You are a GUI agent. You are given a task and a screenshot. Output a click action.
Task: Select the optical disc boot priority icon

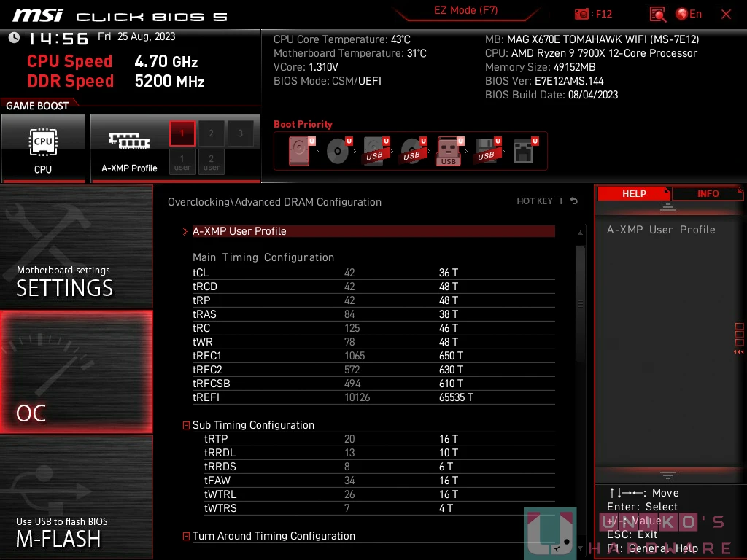[338, 151]
